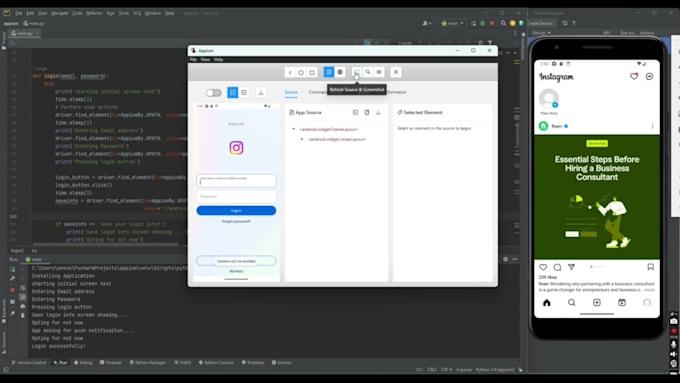Click Toggle Attributes icon in App Source
Screen dimensions: 680x383
click(x=356, y=112)
